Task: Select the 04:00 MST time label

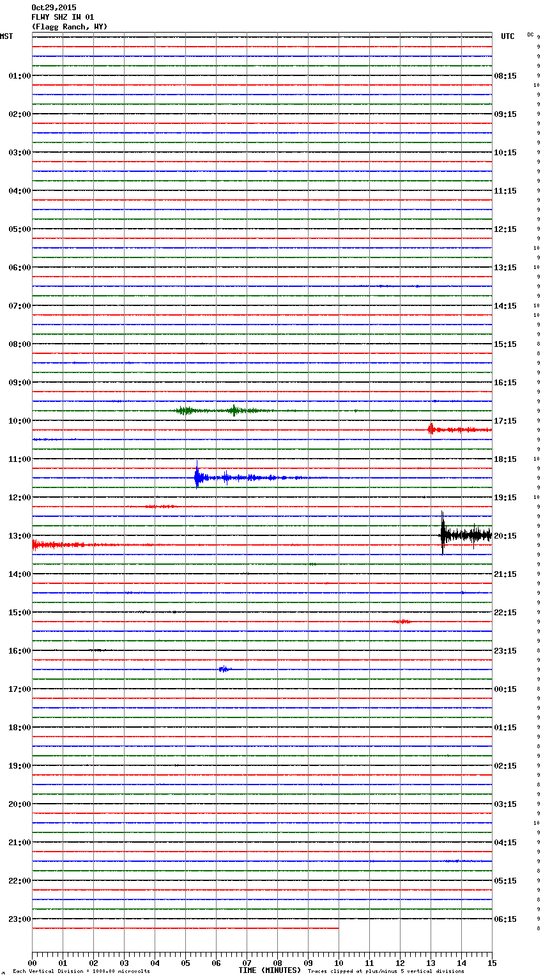Action: [x=19, y=191]
